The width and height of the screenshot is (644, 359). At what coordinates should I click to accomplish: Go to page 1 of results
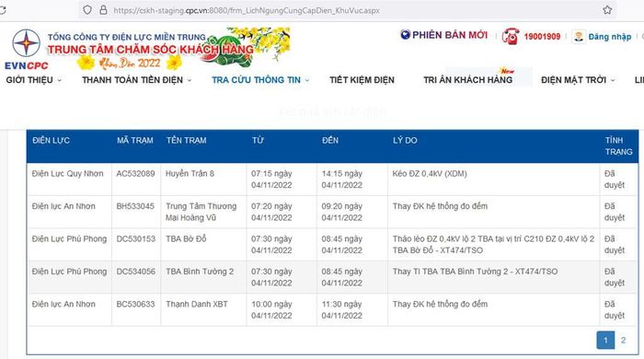[605, 340]
